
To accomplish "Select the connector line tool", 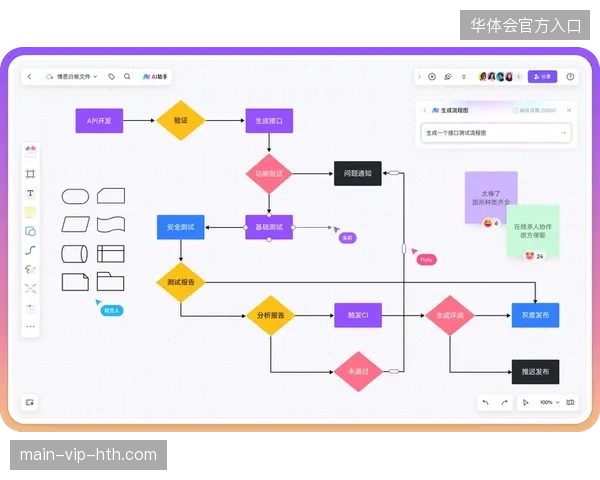I will (x=30, y=250).
